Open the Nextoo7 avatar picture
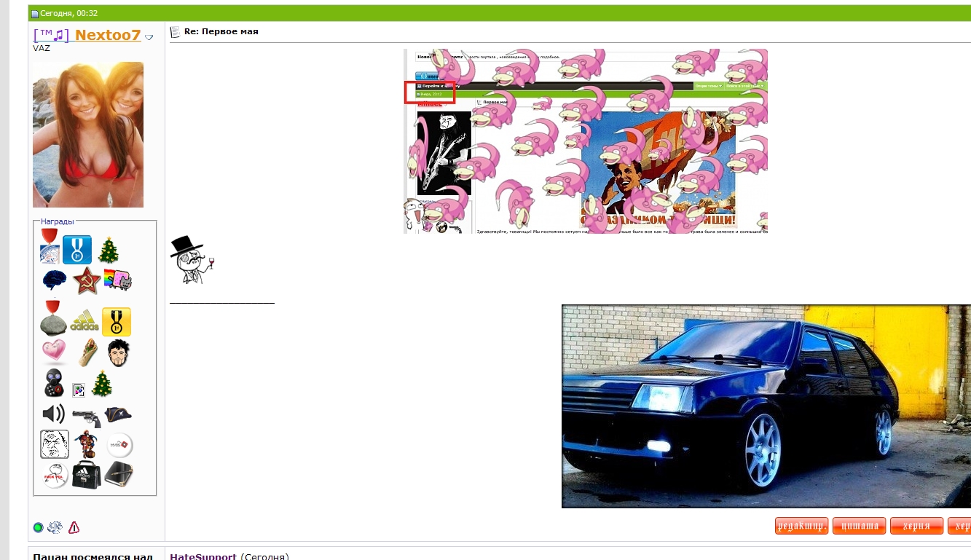 tap(88, 135)
